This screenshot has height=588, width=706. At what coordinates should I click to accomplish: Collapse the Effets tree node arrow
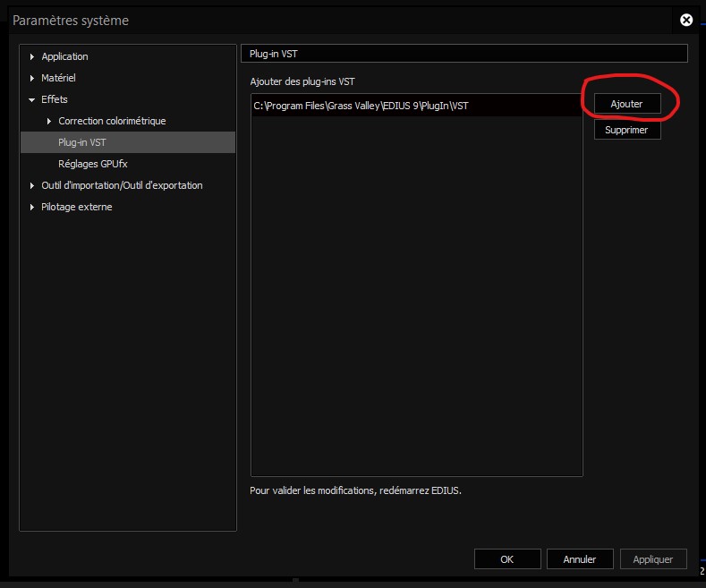(31, 100)
